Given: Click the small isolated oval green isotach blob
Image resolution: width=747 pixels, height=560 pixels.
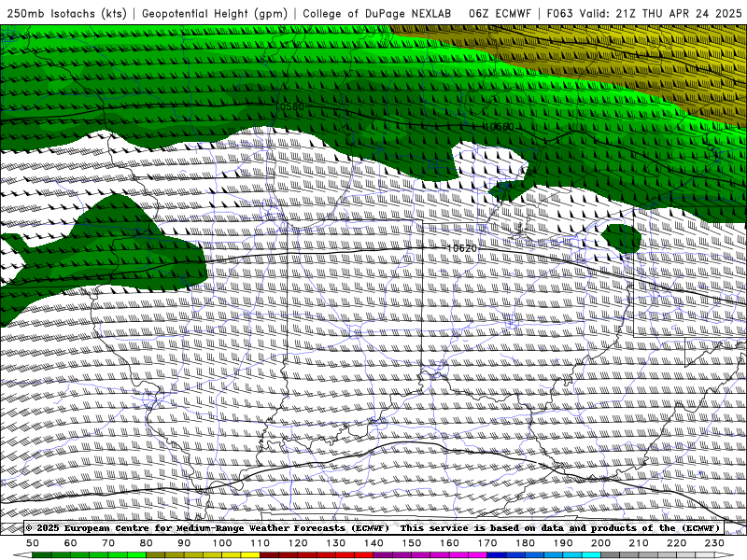Looking at the screenshot, I should (621, 238).
